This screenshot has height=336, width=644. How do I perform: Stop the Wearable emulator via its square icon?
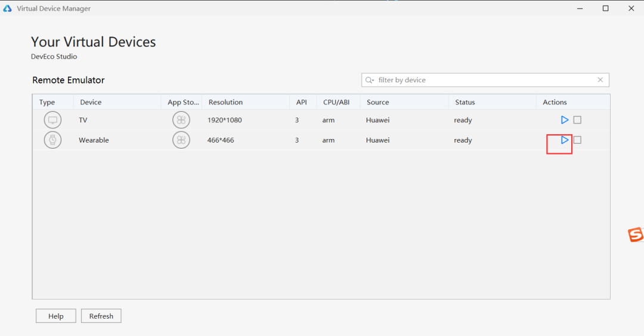[577, 140]
